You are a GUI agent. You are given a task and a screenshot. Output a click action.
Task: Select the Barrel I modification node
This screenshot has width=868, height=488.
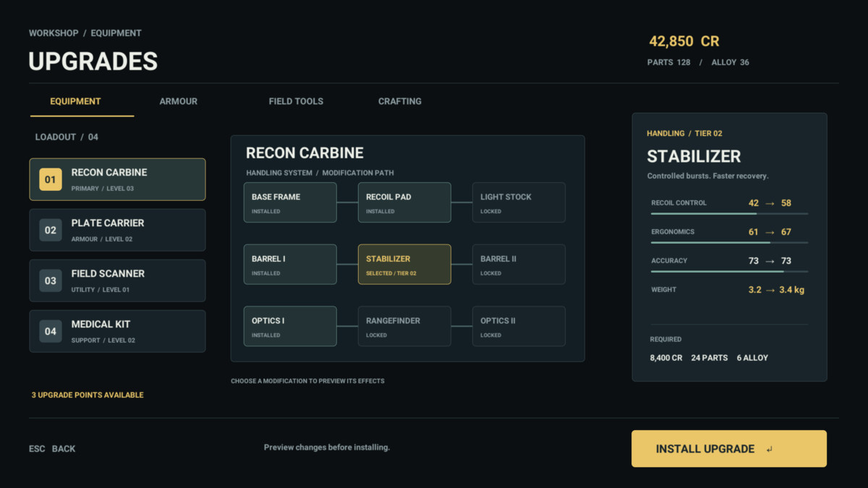[x=290, y=264]
